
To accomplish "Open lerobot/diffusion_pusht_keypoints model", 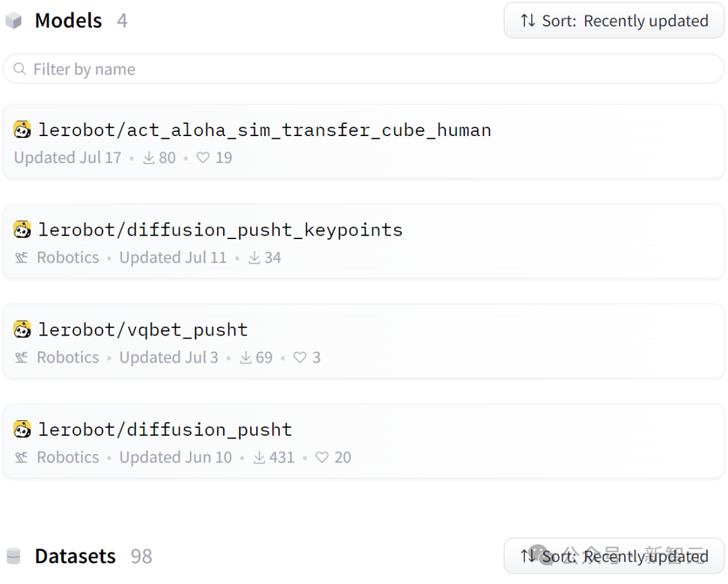I will 220,230.
